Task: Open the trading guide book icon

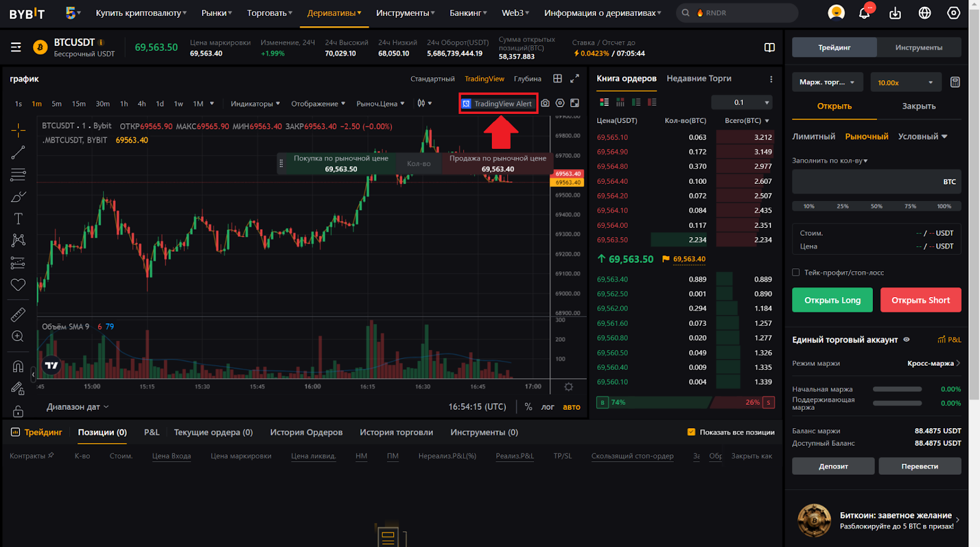Action: click(770, 48)
